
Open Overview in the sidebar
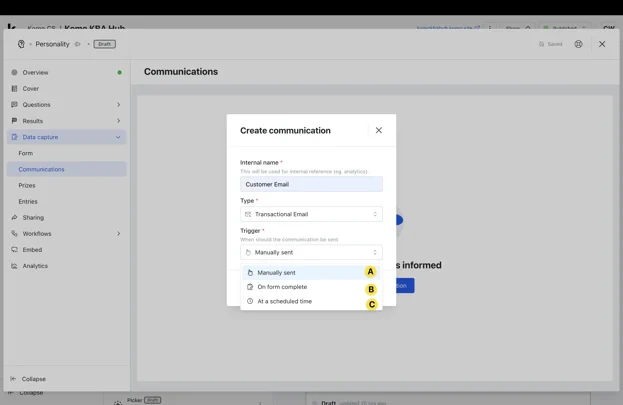coord(66,72)
